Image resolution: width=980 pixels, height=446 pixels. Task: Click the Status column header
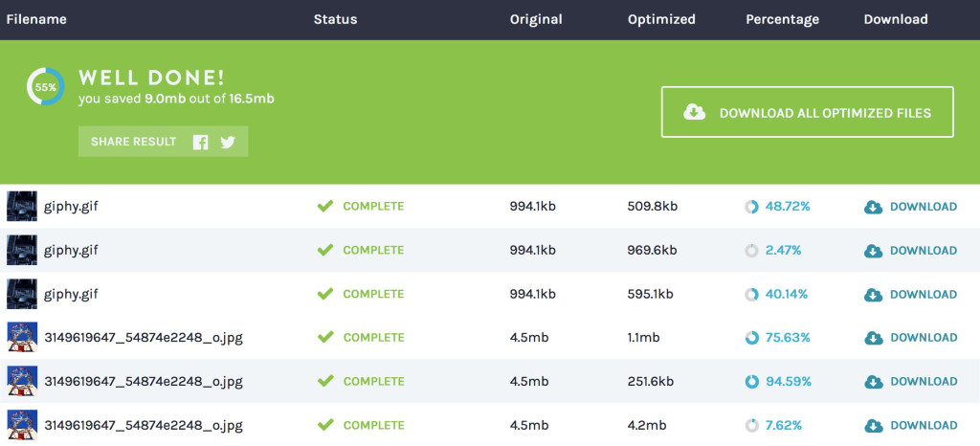click(x=335, y=19)
